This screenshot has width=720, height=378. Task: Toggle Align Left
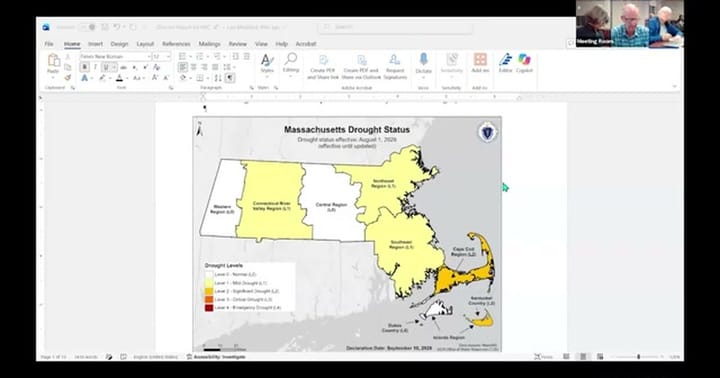[183, 67]
